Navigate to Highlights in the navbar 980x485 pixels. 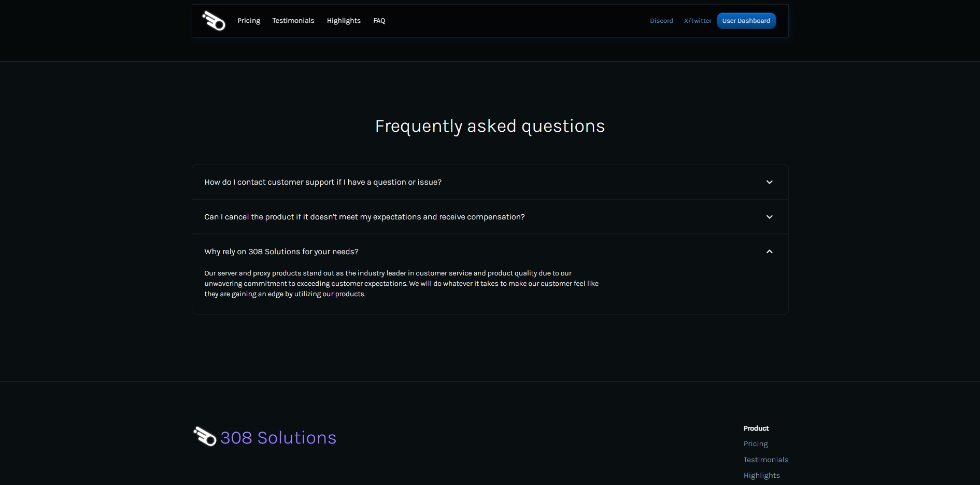pyautogui.click(x=343, y=21)
